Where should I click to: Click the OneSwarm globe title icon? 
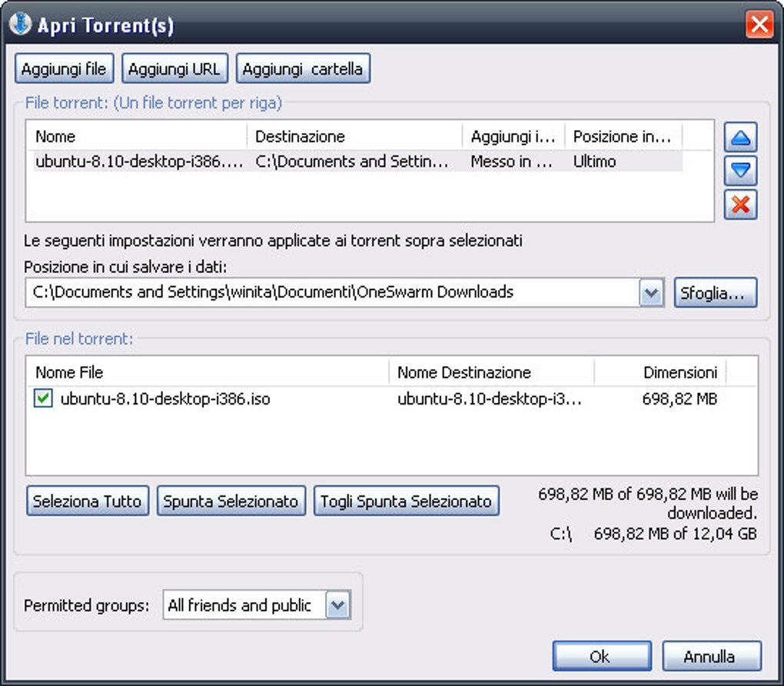click(x=19, y=25)
